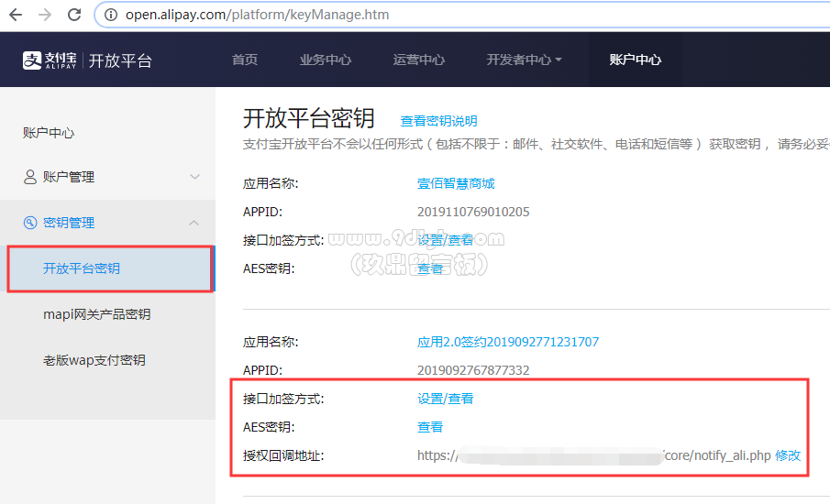The image size is (830, 504).
Task: Expand 账户管理 section chevron
Action: point(194,177)
